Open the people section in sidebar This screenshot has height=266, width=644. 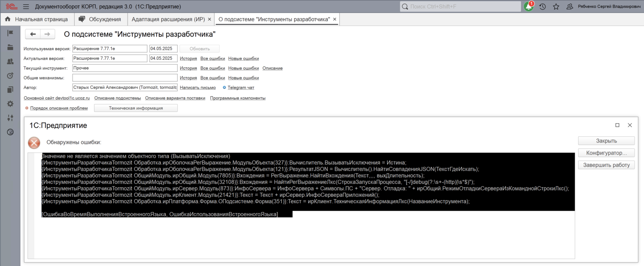[x=10, y=61]
